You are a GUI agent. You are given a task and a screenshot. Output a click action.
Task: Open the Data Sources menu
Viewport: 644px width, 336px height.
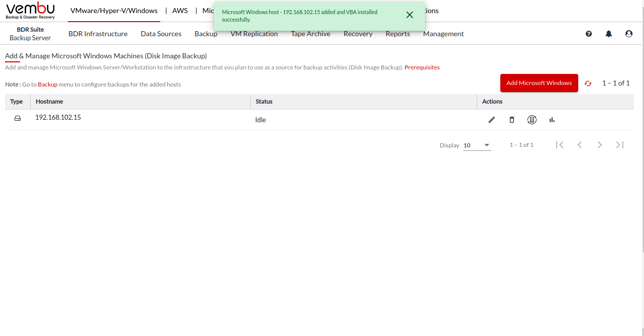(161, 34)
